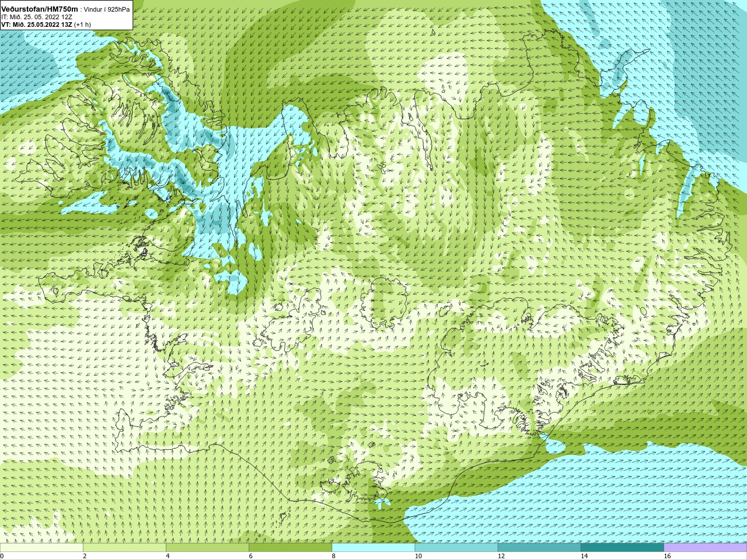The height and width of the screenshot is (560, 747).
Task: Click the 10–12 turquoise legend swatch
Action: pos(456,547)
